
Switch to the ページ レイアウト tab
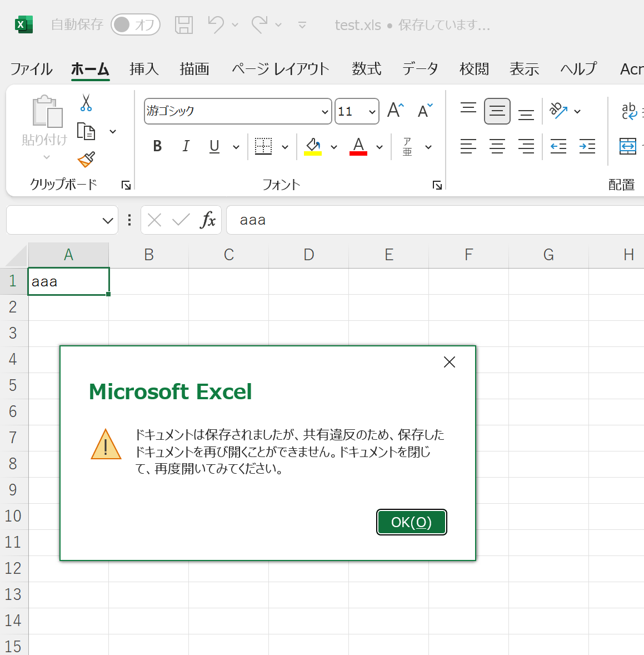tap(281, 69)
